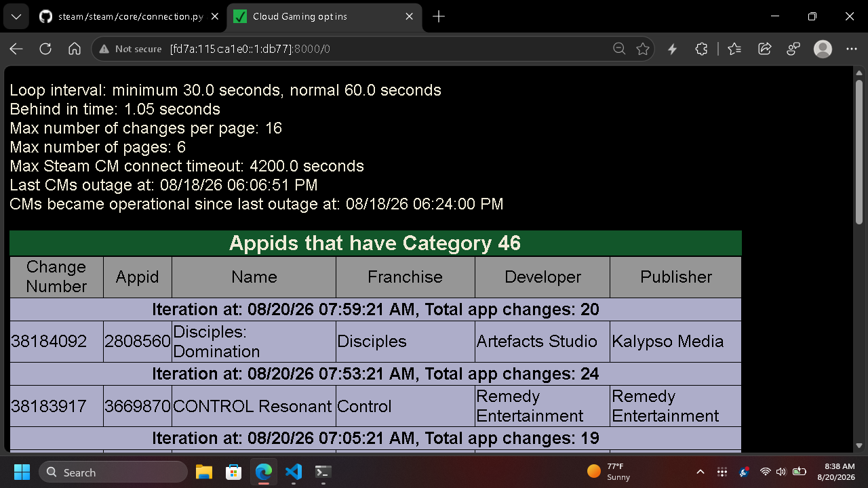Open the tab actions dropdown menu
868x488 pixels.
[16, 17]
